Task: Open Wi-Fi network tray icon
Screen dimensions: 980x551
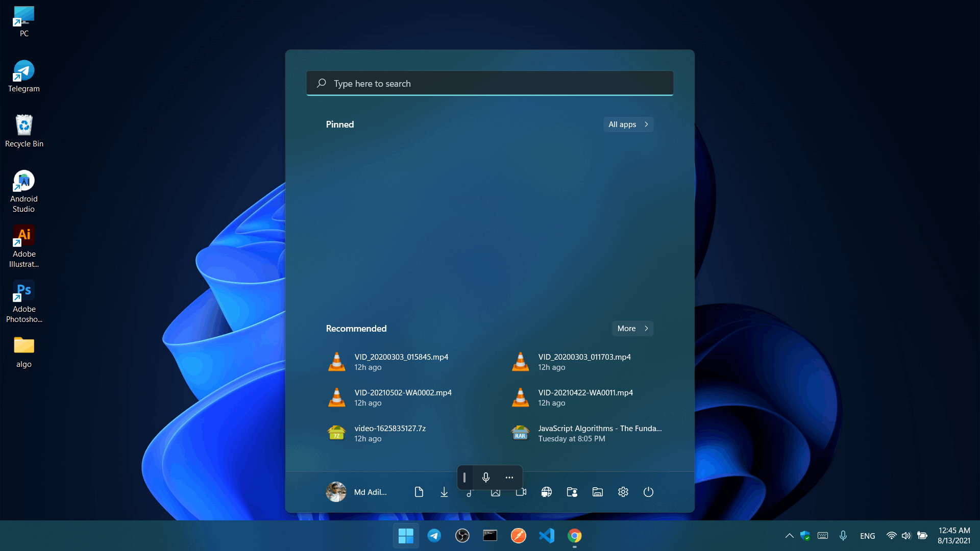Action: [892, 536]
